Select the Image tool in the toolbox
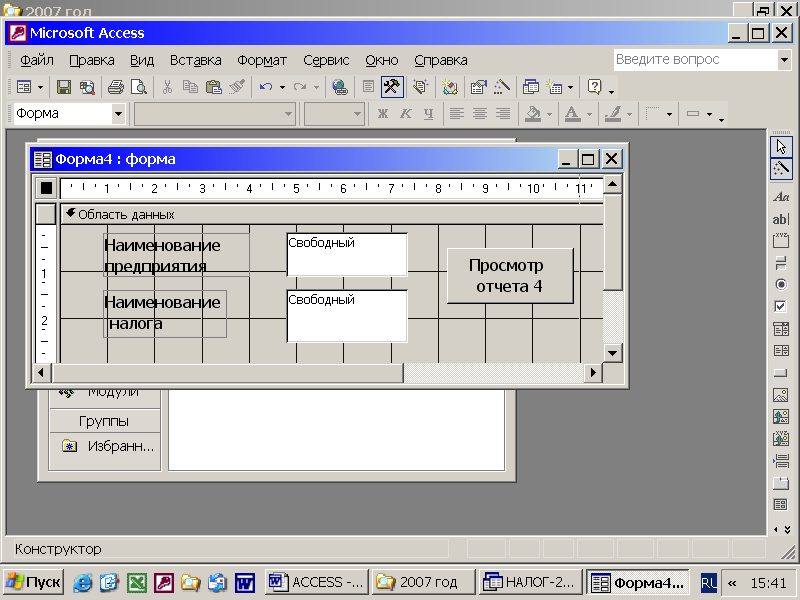 click(x=781, y=395)
